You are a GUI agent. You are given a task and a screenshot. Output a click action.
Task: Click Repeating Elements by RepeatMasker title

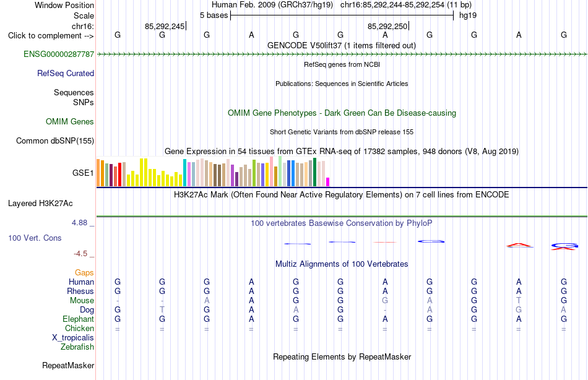click(342, 356)
